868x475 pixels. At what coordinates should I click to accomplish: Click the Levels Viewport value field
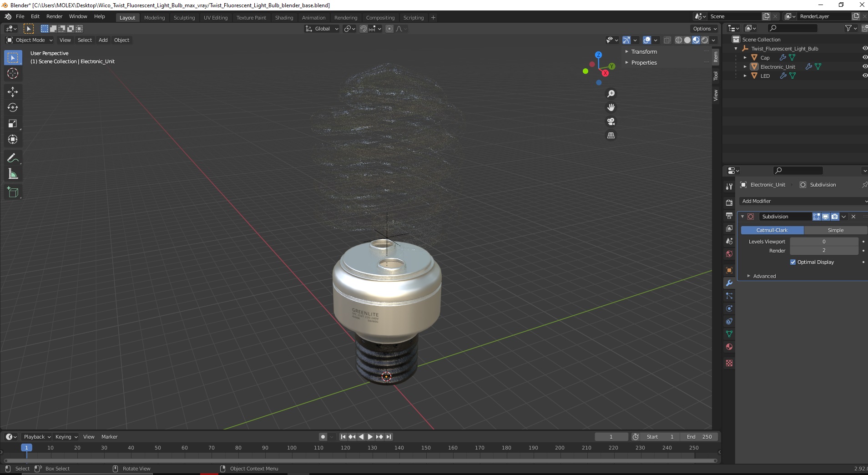pos(824,242)
